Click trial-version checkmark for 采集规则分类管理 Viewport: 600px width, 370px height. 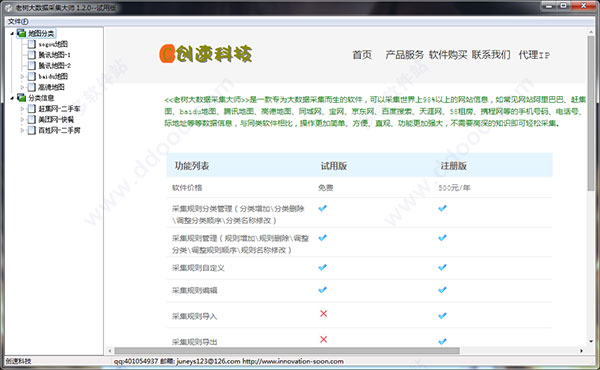(323, 208)
